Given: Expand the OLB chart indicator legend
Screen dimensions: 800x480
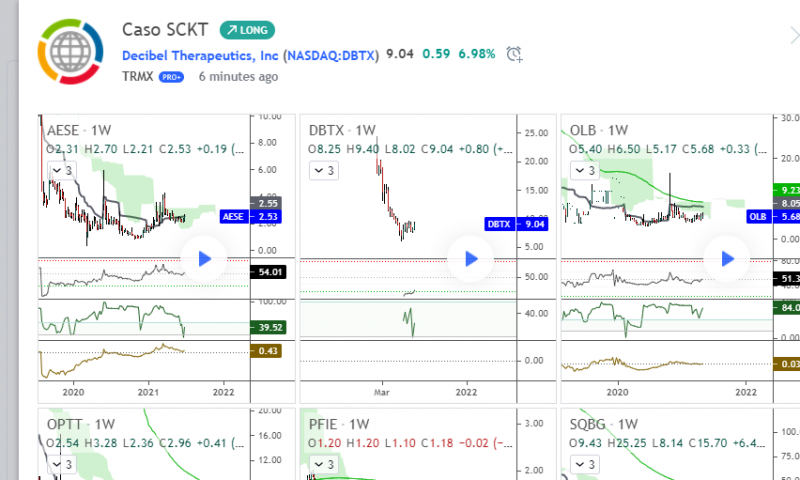Looking at the screenshot, I should point(583,172).
